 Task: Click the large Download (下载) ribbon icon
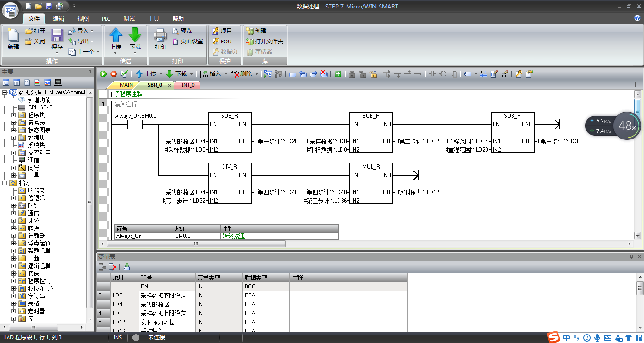[135, 39]
